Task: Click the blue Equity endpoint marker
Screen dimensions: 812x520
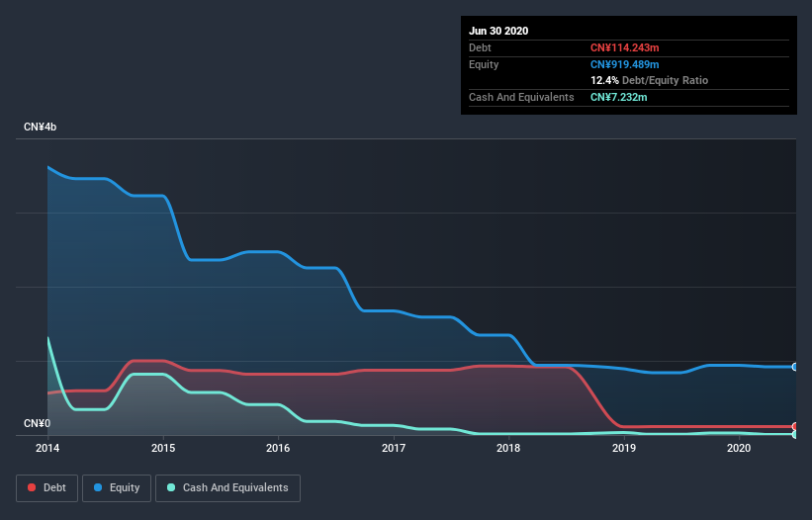Action: (x=795, y=367)
